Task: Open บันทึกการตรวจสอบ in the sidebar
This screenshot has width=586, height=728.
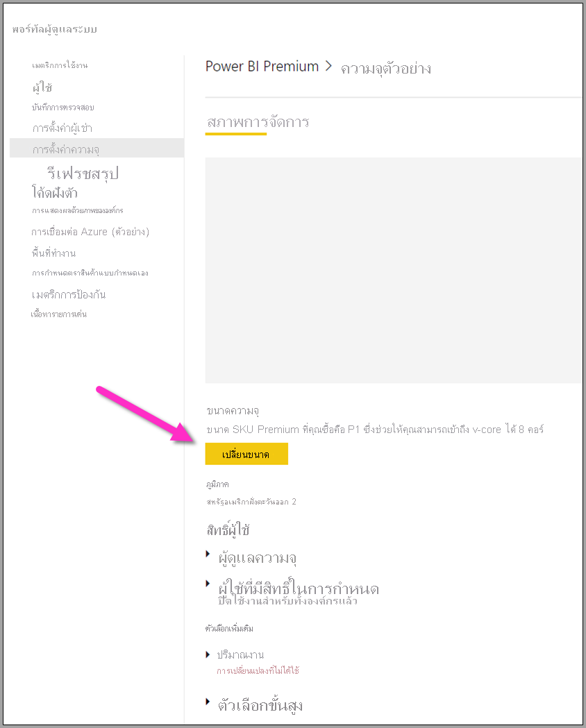Action: pos(62,108)
